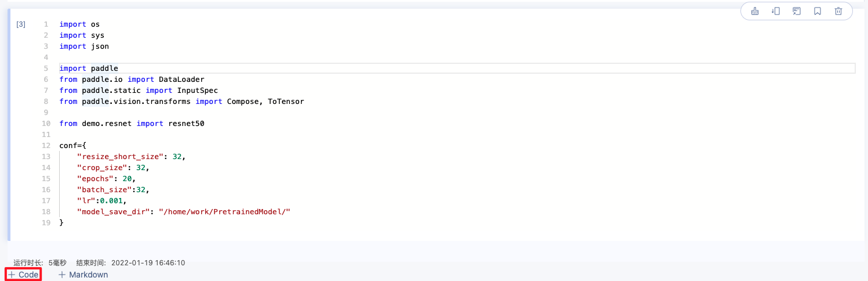Click the word DataLoader on line 6
Viewport: 868px width, 281px height.
click(x=181, y=80)
